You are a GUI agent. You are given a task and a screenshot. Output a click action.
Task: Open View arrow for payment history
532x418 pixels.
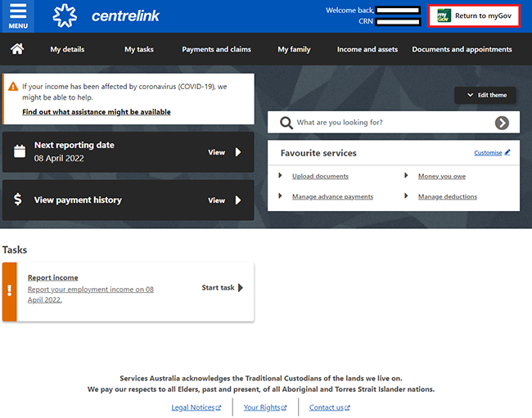click(225, 200)
